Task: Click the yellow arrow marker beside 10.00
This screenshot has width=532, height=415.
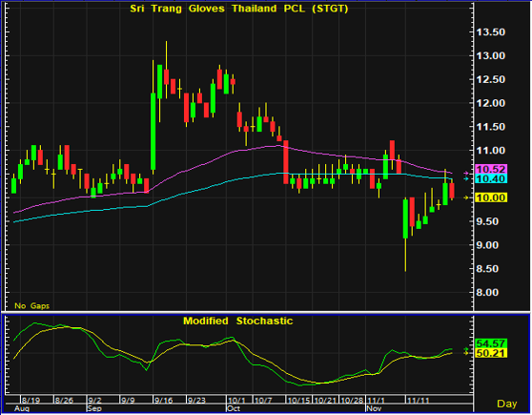Action: click(466, 197)
